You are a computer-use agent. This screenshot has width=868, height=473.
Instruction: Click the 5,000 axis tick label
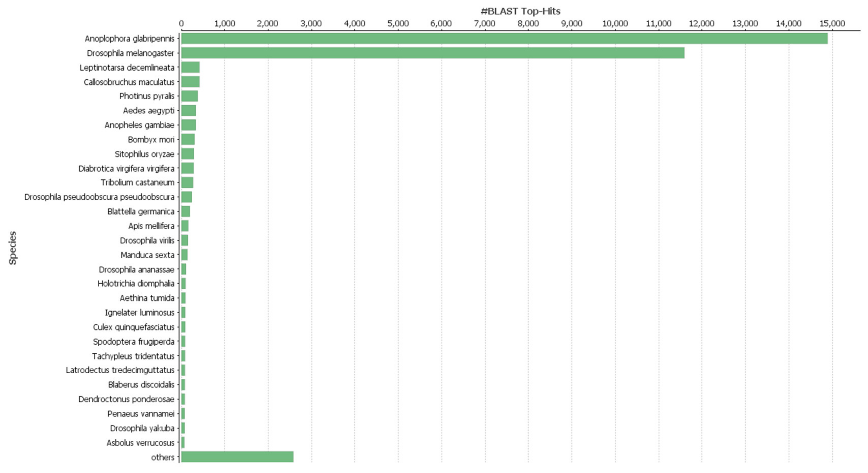[398, 24]
